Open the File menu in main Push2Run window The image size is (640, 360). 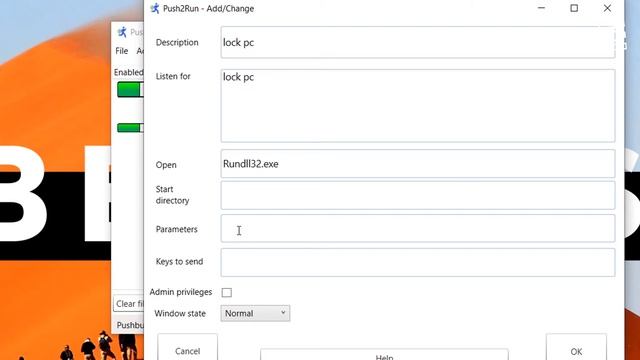(x=122, y=51)
